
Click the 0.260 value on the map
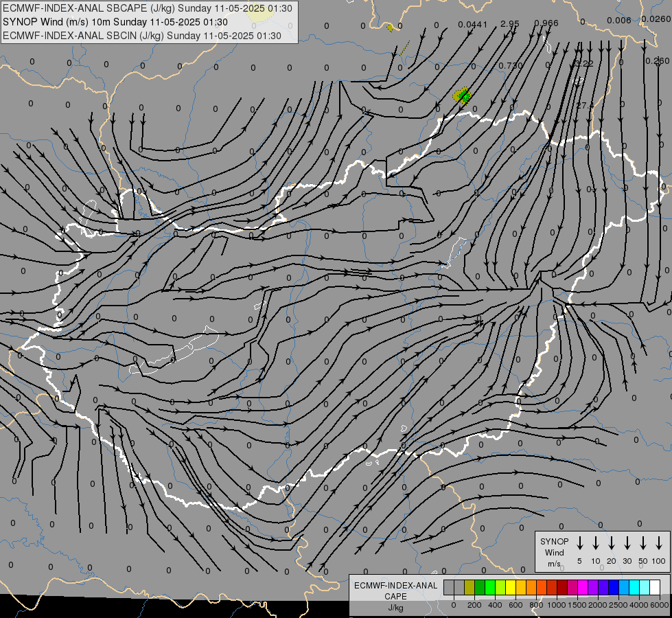(658, 61)
